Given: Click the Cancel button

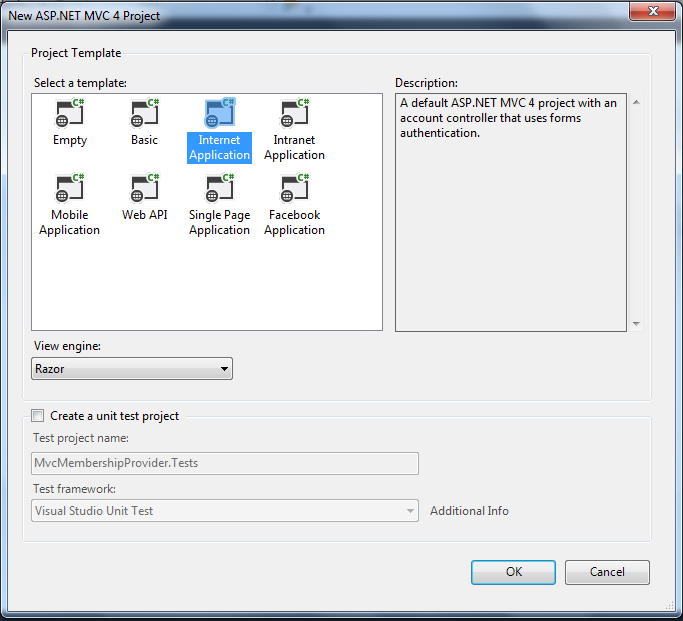Looking at the screenshot, I should click(x=607, y=572).
